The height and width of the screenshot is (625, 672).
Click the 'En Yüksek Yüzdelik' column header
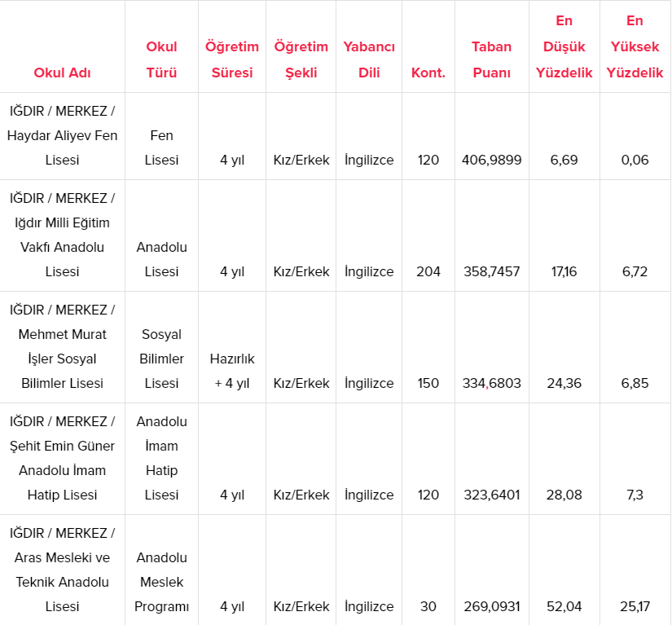point(635,46)
